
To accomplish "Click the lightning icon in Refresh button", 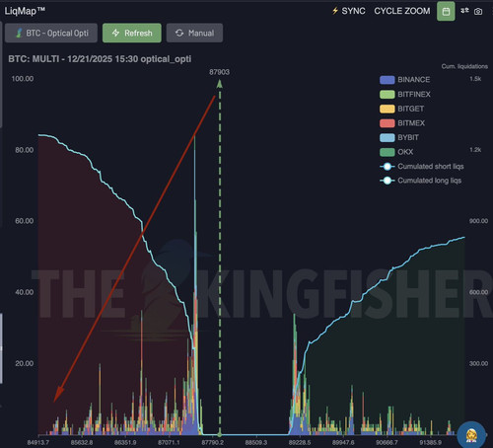I will pos(115,33).
